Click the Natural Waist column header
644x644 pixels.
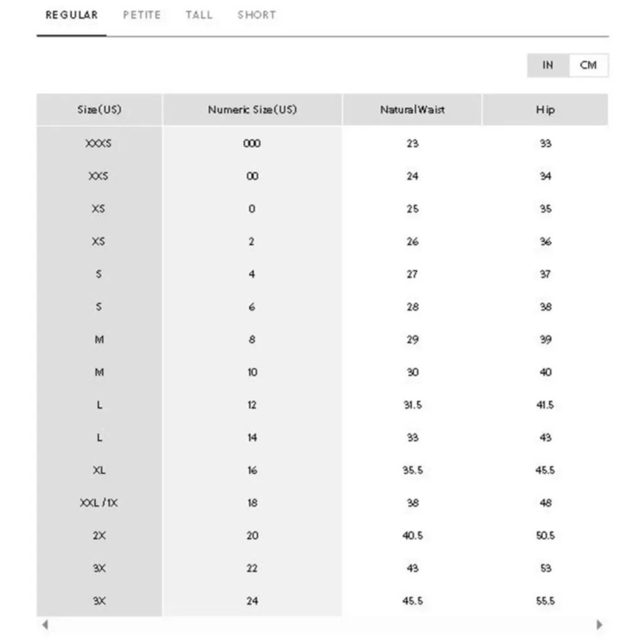412,110
